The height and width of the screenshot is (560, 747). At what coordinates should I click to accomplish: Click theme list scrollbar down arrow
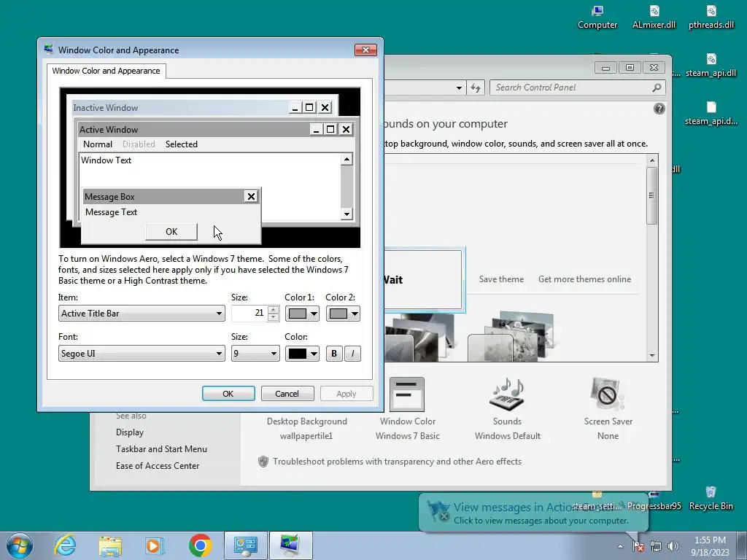coord(652,355)
